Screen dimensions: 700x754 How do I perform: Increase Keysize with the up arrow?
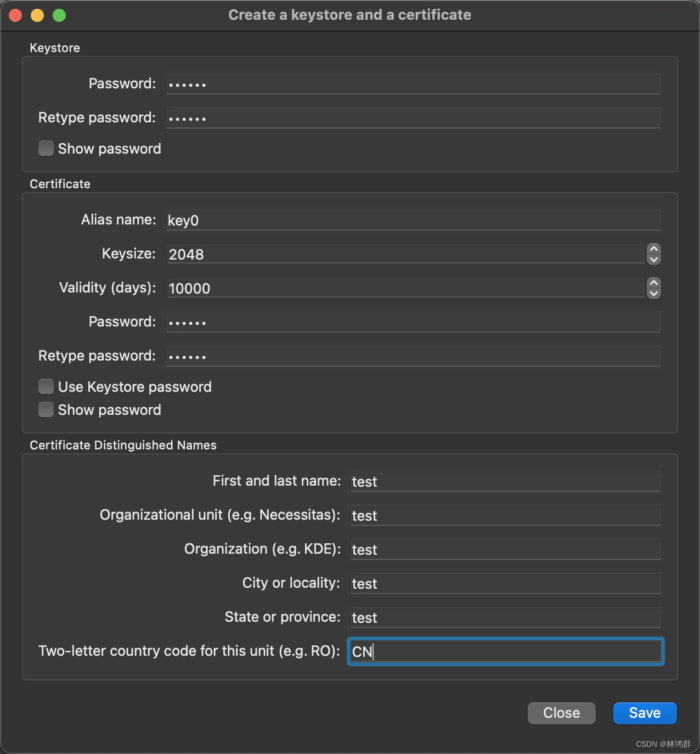tap(653, 249)
